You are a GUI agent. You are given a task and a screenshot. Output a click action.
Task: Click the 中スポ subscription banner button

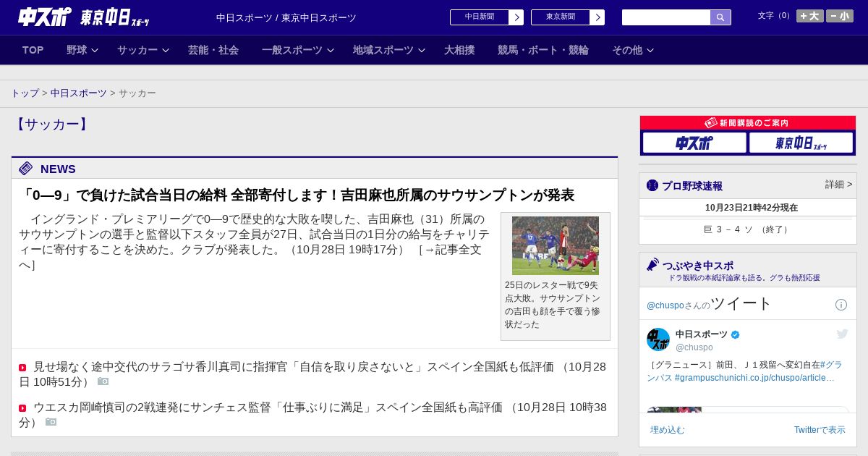pos(694,143)
